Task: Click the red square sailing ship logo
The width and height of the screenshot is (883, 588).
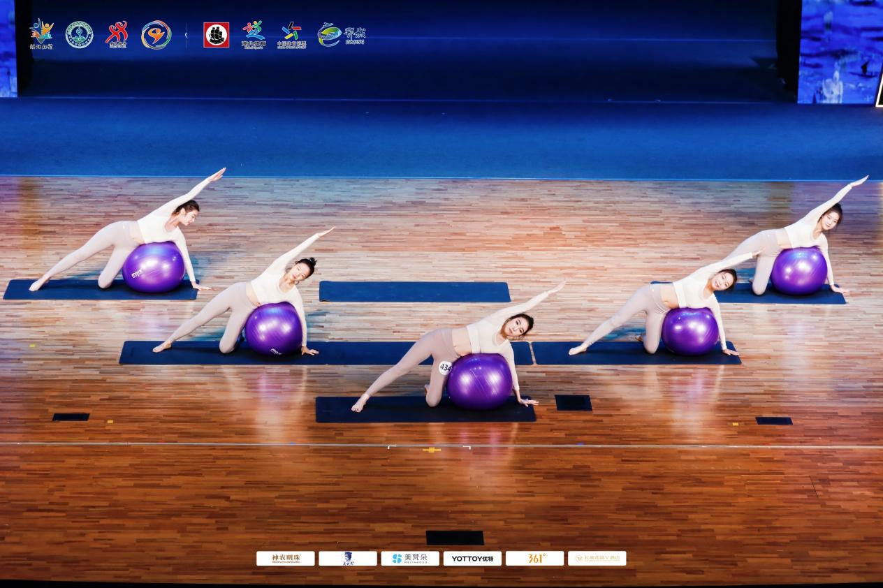Action: pos(216,35)
